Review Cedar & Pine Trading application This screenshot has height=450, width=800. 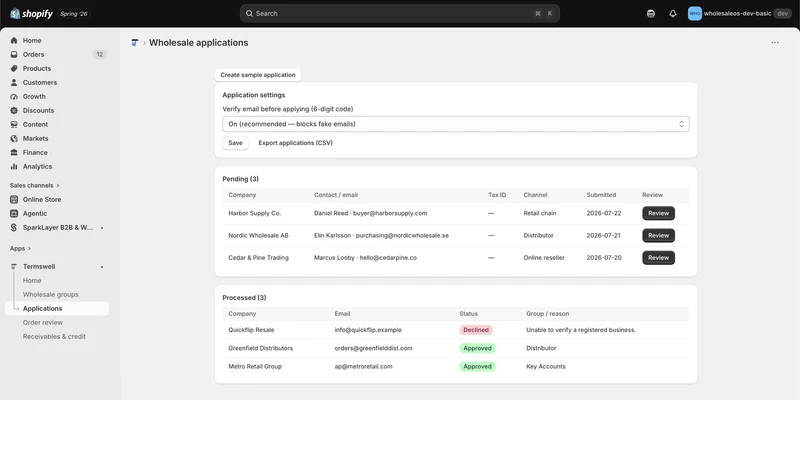[658, 258]
